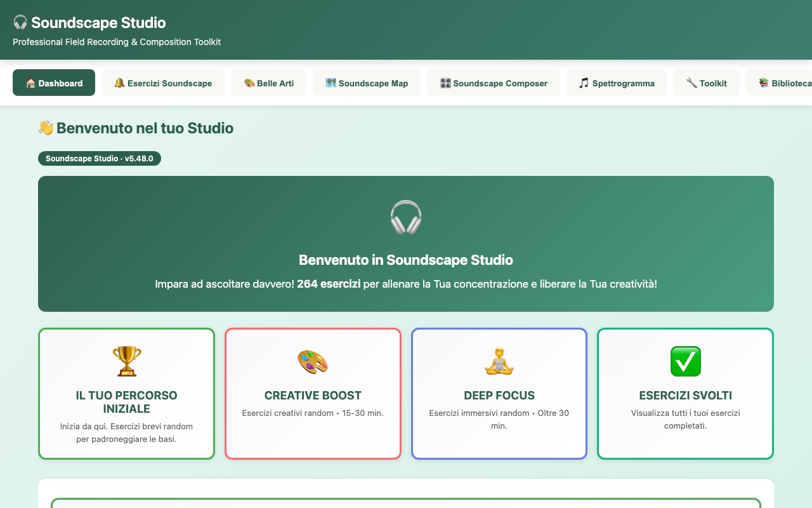Click 'Visualizza tutti i tuoi esercizi completati.' text
The width and height of the screenshot is (812, 508).
[x=686, y=419]
